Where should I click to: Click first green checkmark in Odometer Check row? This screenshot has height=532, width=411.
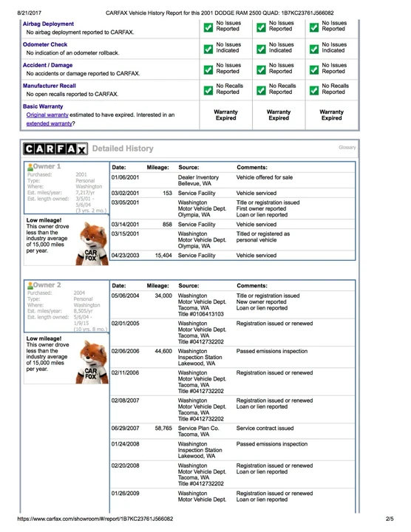208,49
